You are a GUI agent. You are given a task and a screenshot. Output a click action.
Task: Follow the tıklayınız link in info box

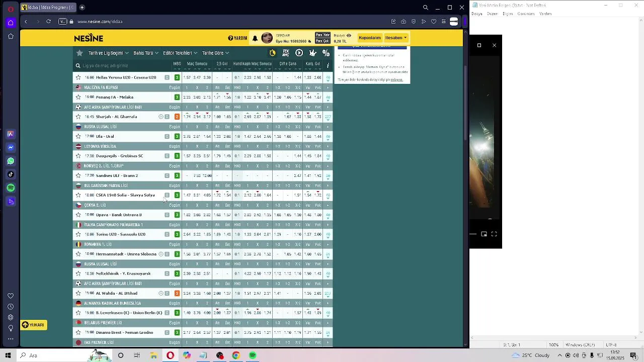point(396,79)
